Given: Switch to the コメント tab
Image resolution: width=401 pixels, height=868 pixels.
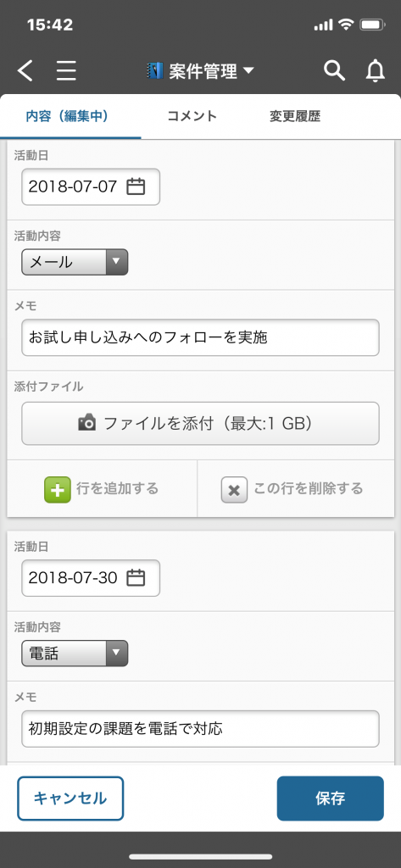Looking at the screenshot, I should pos(192,116).
